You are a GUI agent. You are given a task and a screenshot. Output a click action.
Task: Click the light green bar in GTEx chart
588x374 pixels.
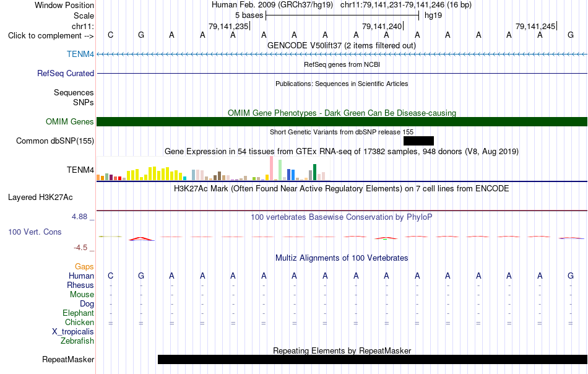tap(280, 170)
